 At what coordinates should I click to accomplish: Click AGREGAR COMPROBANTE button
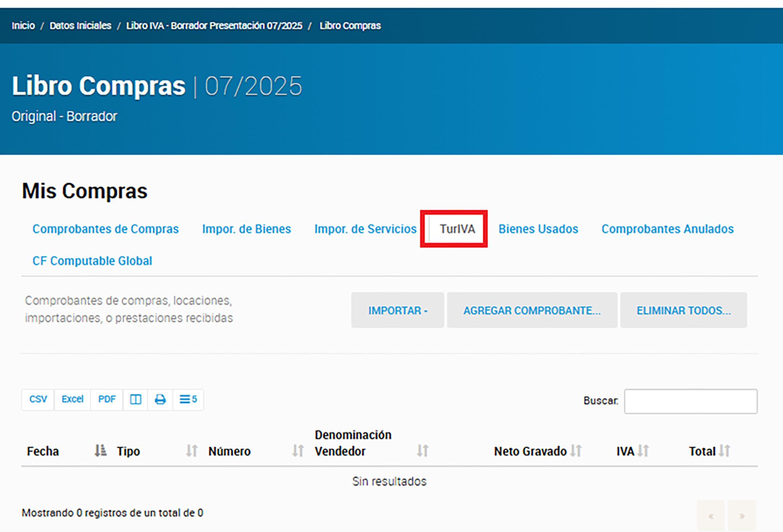tap(532, 310)
